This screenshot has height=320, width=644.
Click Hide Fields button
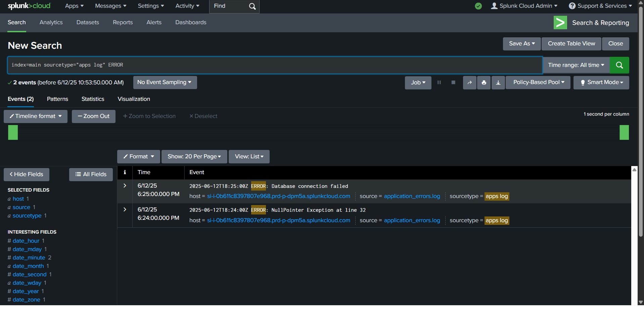click(x=27, y=174)
